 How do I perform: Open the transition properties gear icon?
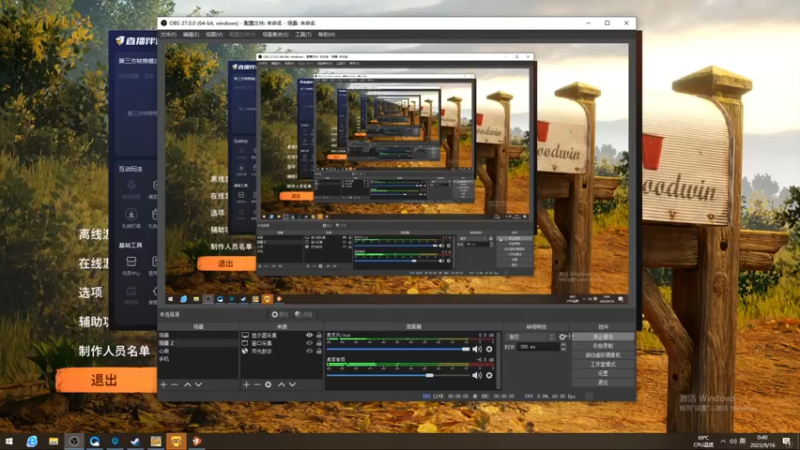(x=562, y=337)
